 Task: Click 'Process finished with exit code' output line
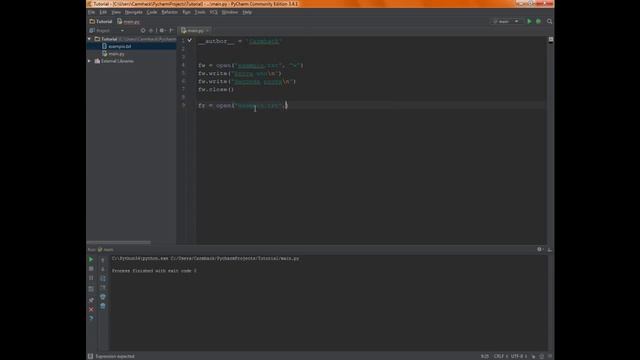click(154, 271)
